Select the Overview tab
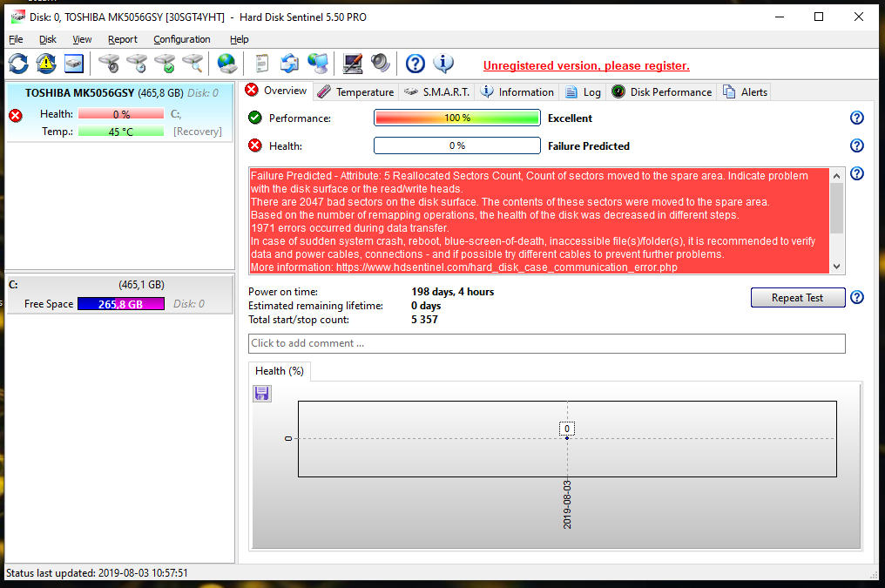The height and width of the screenshot is (588, 885). pos(277,91)
